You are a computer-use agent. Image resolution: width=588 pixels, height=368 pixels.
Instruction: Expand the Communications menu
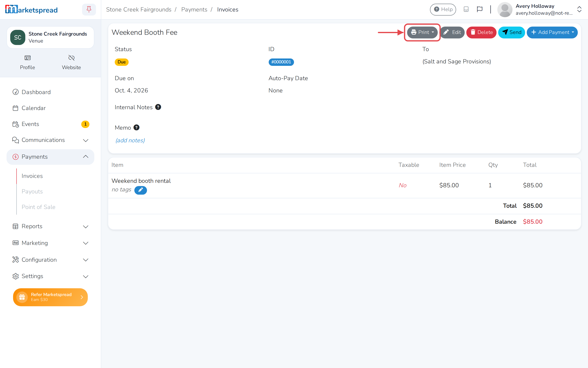coord(50,140)
